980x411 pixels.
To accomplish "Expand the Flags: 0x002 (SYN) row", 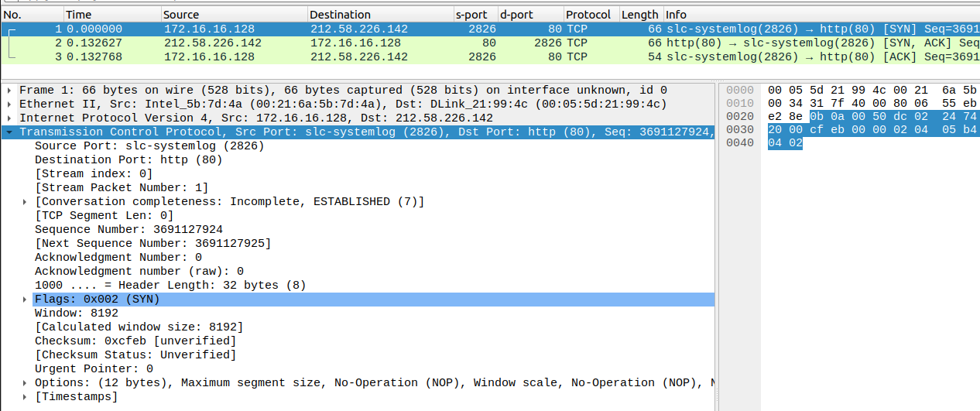I will [25, 300].
